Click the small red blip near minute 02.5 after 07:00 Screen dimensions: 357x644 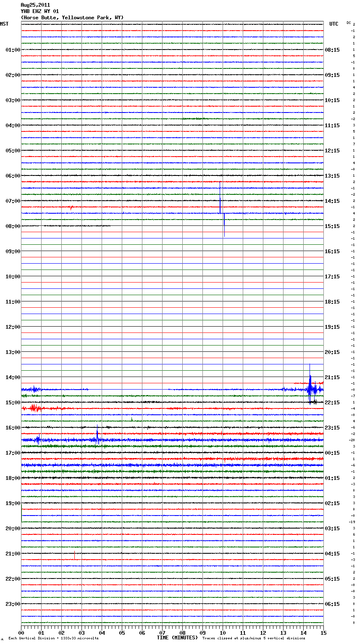tap(71, 207)
